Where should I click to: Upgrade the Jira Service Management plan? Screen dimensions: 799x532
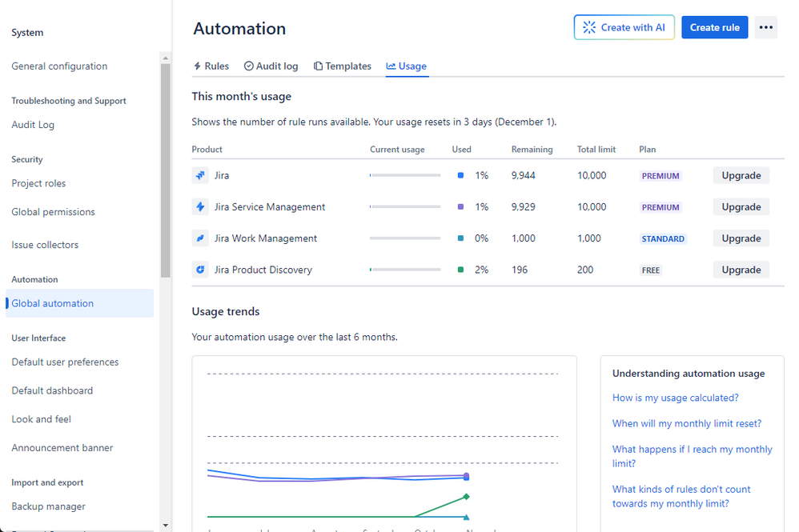(x=741, y=207)
